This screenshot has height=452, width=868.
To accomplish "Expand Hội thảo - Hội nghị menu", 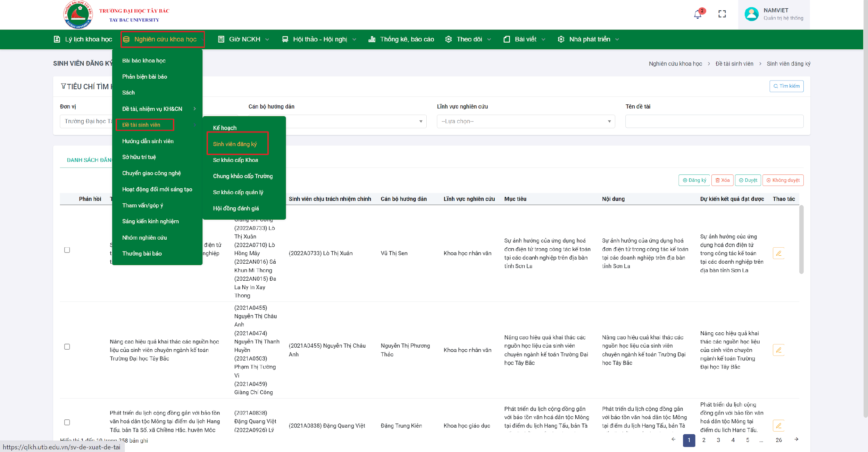I will [x=319, y=39].
